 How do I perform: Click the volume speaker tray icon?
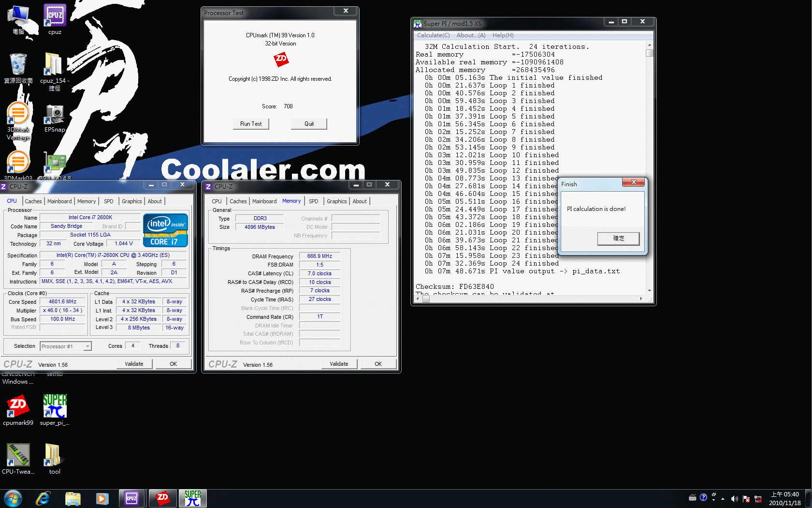pyautogui.click(x=735, y=498)
